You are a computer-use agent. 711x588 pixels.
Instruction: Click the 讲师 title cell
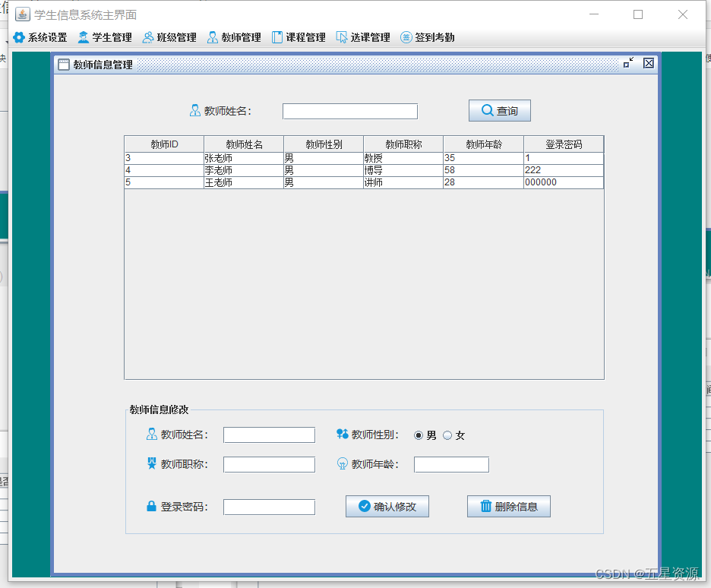tap(403, 182)
